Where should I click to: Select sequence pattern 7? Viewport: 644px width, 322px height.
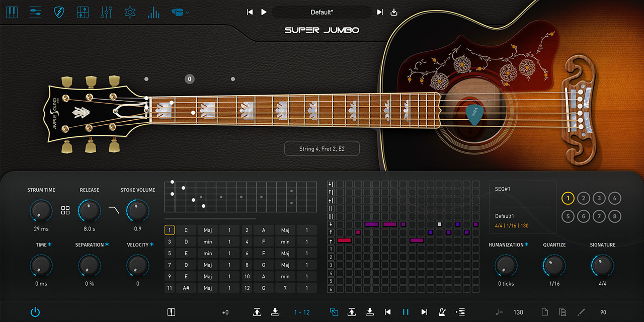599,217
